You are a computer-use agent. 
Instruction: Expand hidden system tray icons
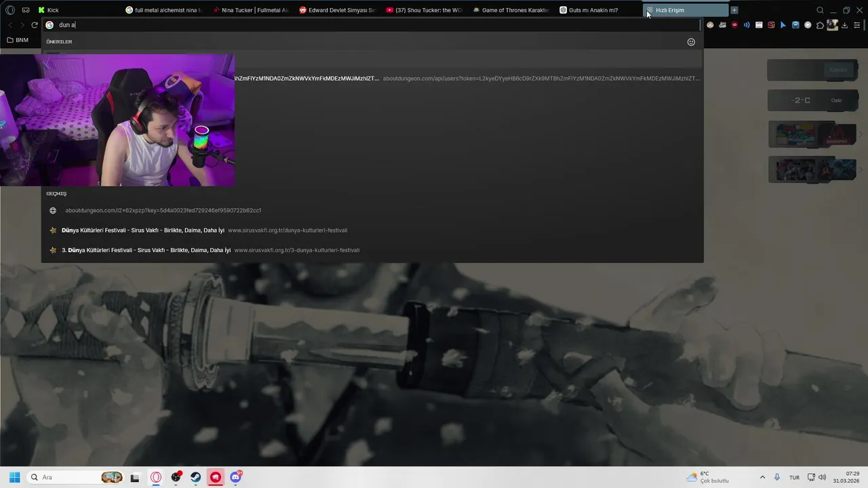[762, 477]
